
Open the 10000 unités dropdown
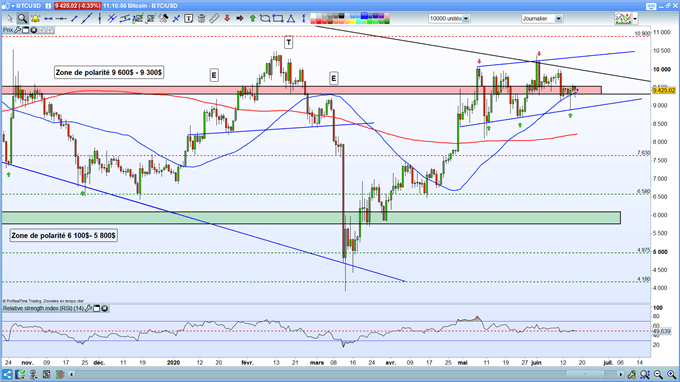449,19
